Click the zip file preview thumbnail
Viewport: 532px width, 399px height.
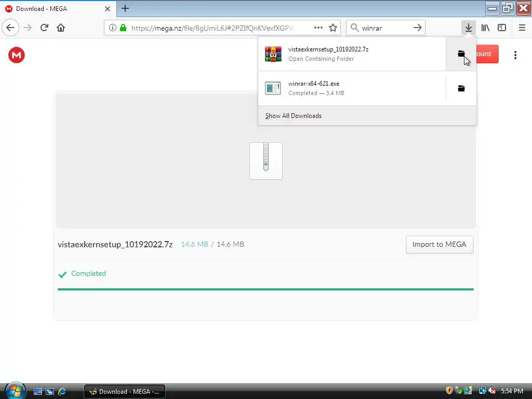tap(265, 161)
